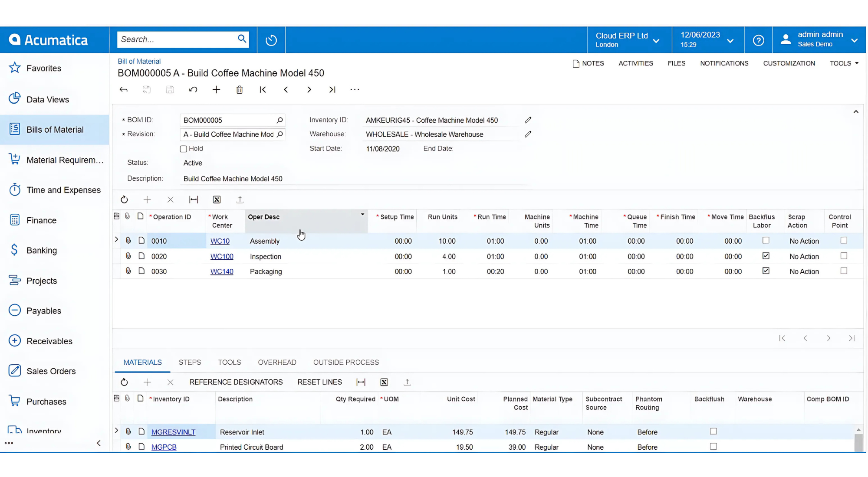Add a new operation row
The height and width of the screenshot is (477, 868).
pos(147,199)
